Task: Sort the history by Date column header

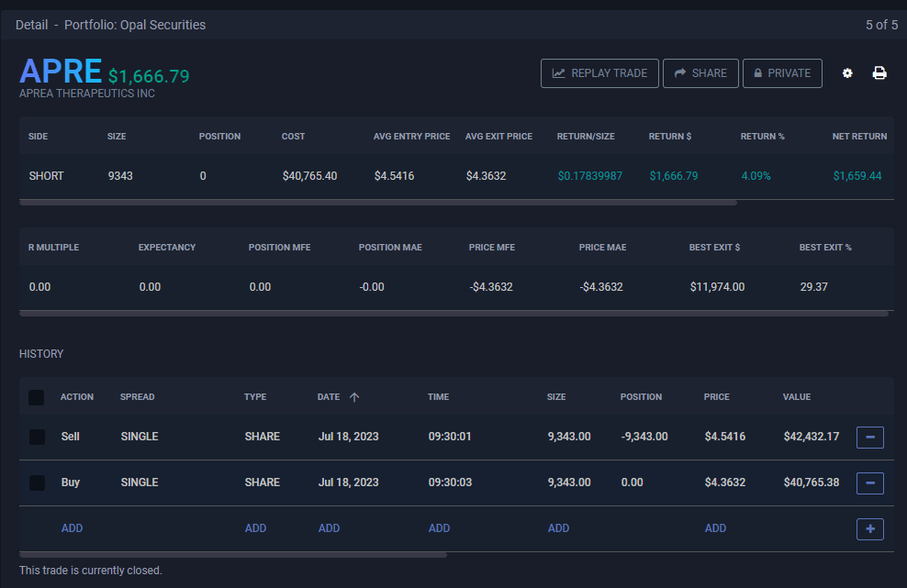Action: pyautogui.click(x=329, y=397)
